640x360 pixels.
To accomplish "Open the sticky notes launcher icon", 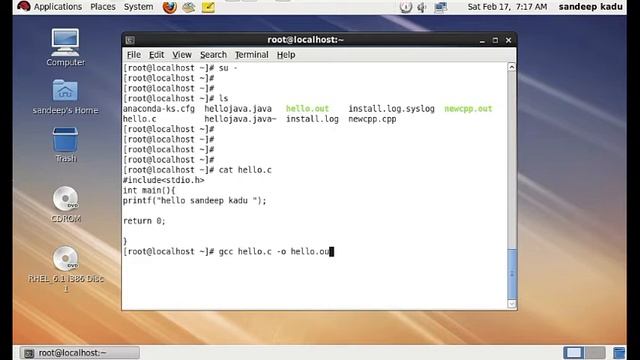I will (x=208, y=7).
